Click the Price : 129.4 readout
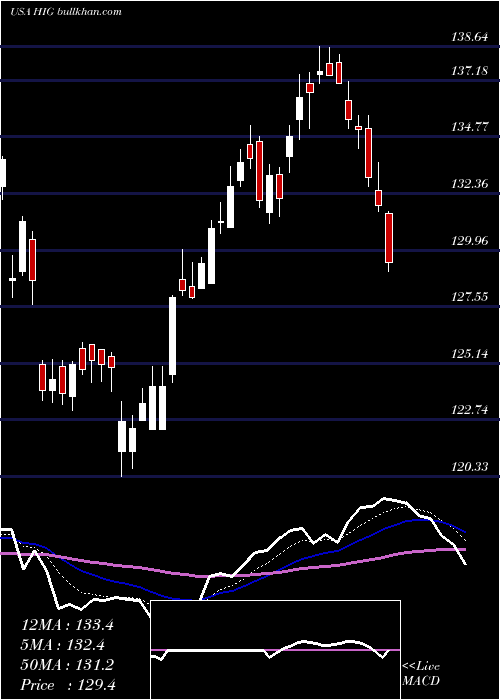Screen dimensions: 500x700 pyautogui.click(x=68, y=685)
